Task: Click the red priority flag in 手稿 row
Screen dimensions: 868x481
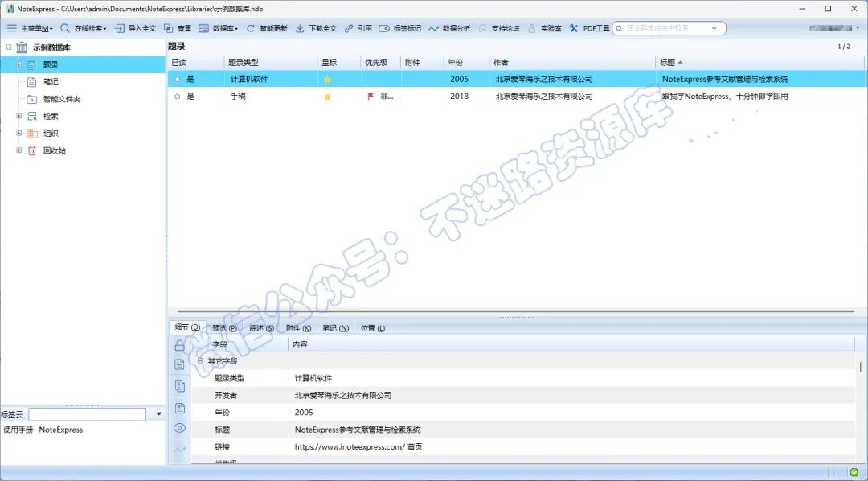Action: coord(371,97)
